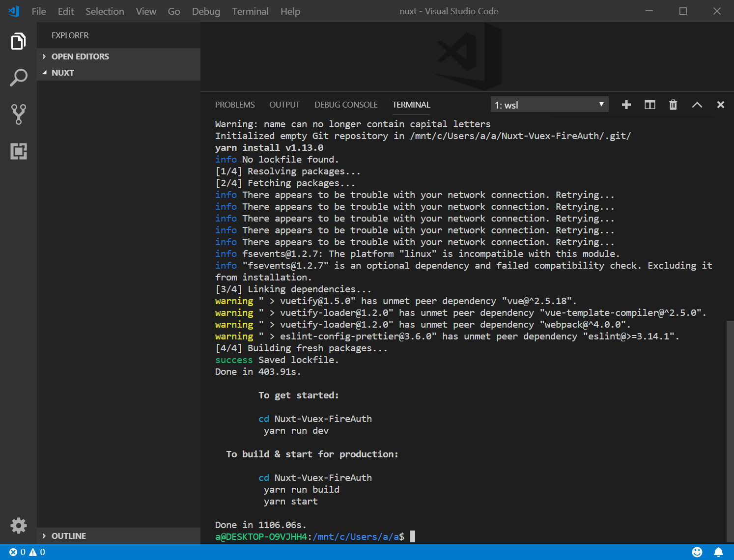Open the Explorer view in activity bar
The width and height of the screenshot is (734, 560).
click(18, 41)
